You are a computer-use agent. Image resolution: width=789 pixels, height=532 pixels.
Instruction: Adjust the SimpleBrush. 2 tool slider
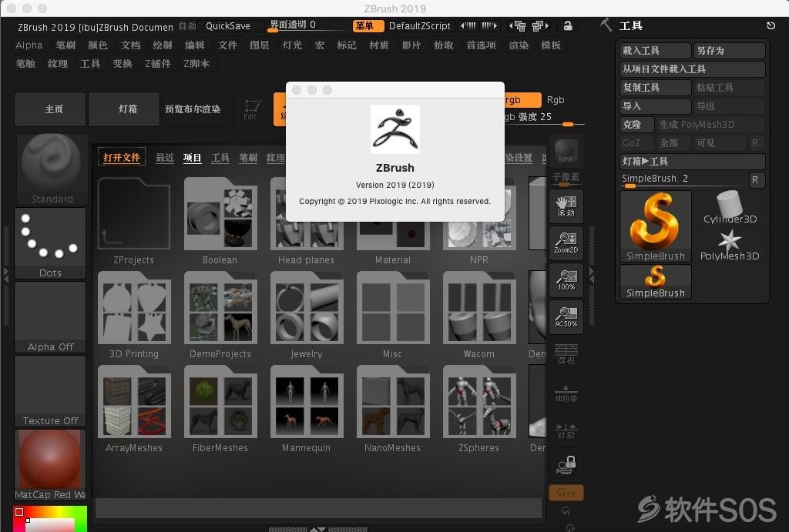tap(683, 180)
